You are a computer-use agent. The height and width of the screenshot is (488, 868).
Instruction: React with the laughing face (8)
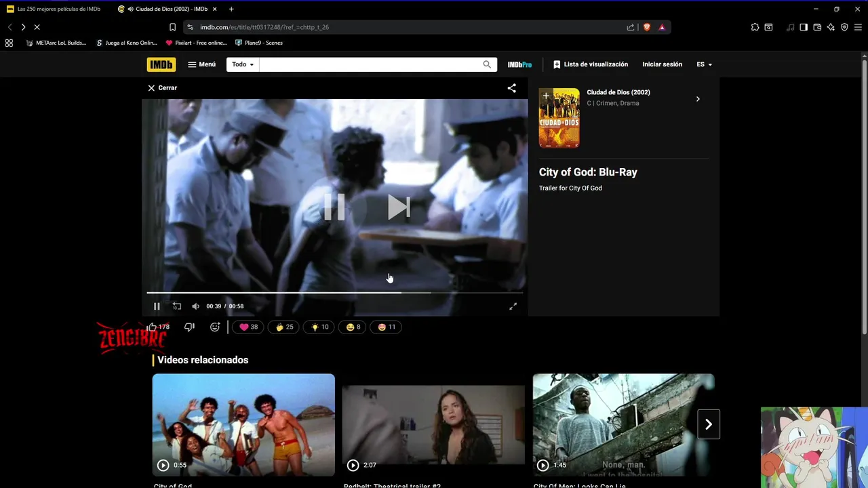[353, 327]
